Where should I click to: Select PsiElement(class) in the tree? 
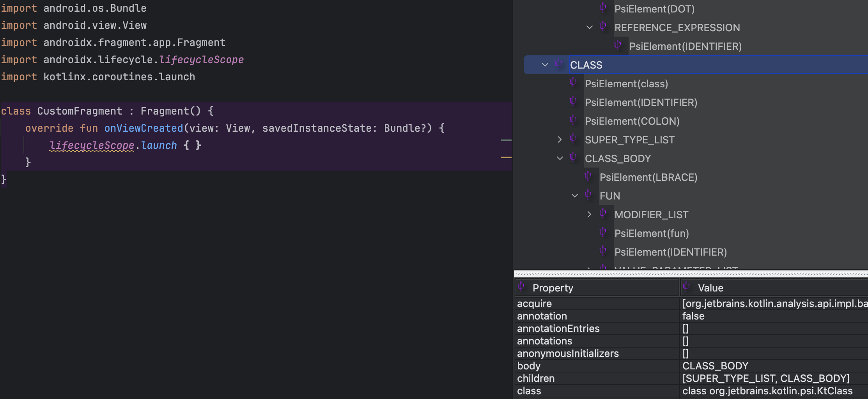(626, 84)
